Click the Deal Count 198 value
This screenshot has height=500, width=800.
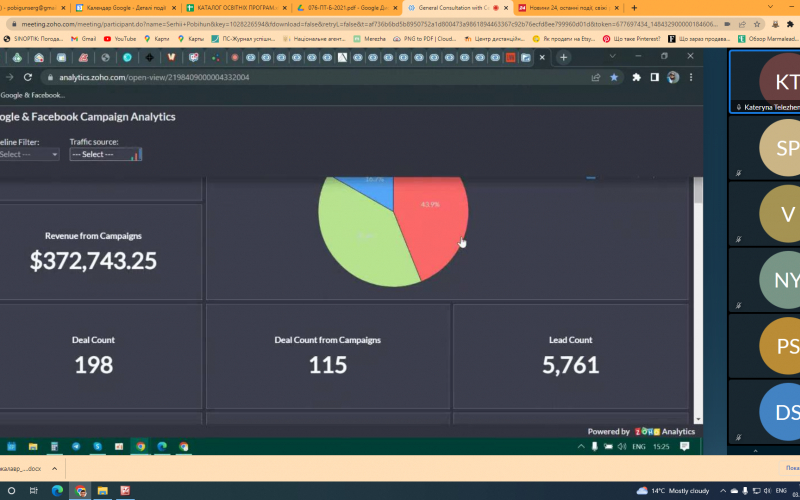(93, 365)
